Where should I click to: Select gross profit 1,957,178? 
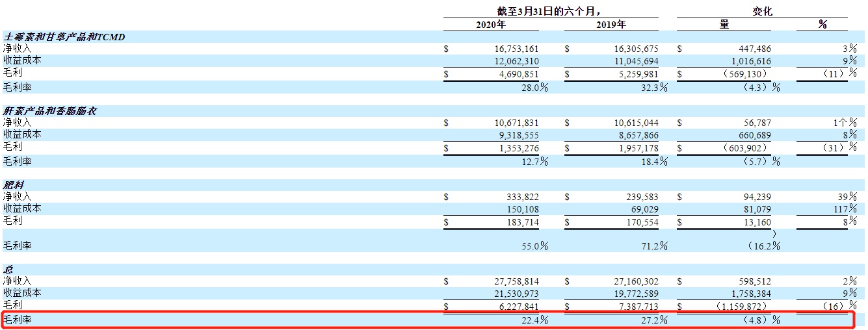point(637,147)
